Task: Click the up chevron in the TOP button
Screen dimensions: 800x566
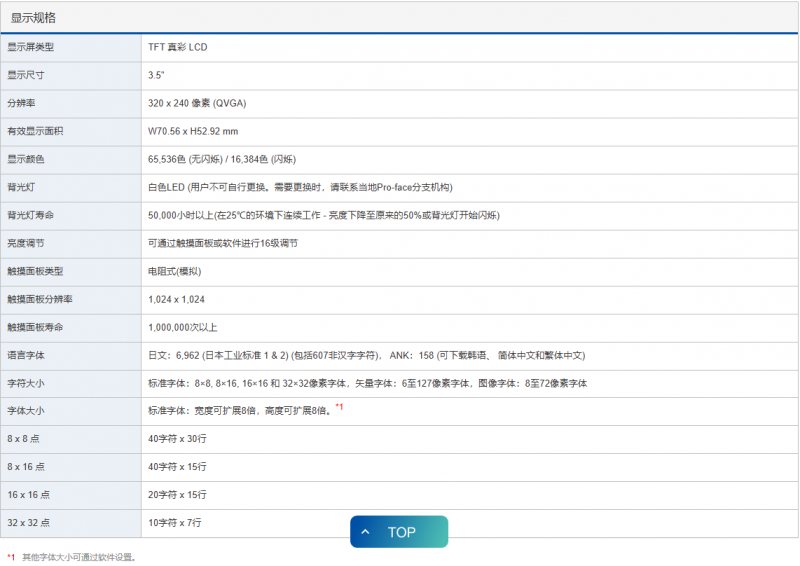Action: tap(366, 532)
